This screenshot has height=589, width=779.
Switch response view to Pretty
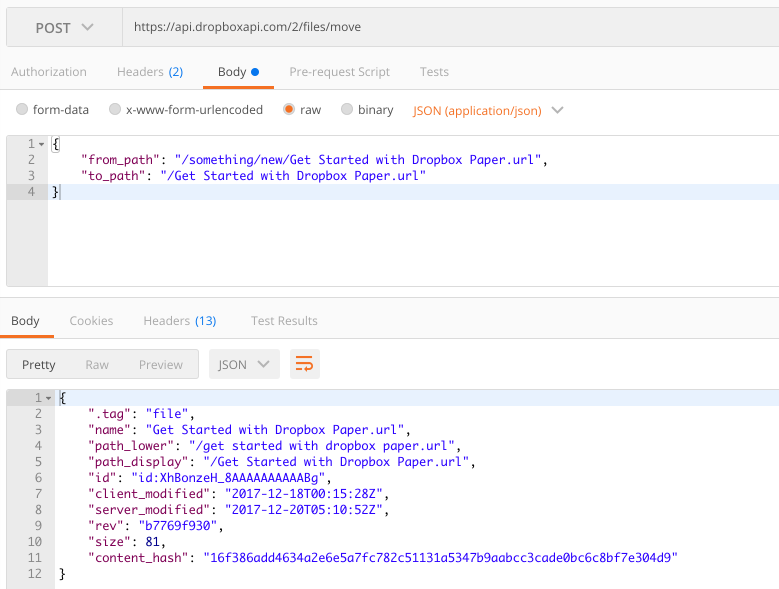(39, 365)
